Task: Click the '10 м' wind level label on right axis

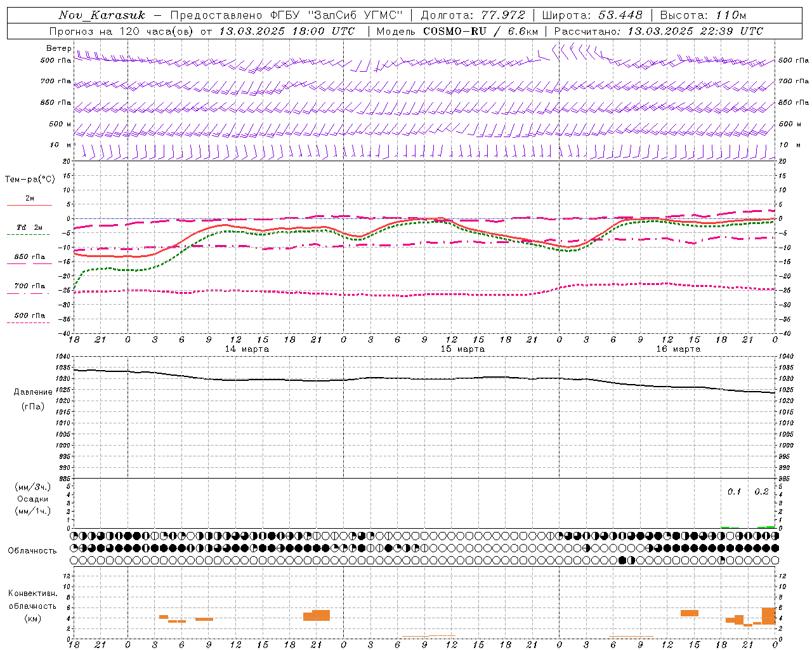Action: coord(789,145)
